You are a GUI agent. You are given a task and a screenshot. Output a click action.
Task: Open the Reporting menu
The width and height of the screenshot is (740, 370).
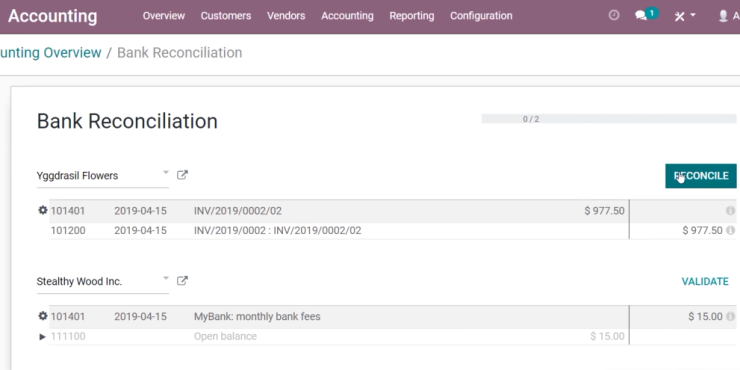412,16
